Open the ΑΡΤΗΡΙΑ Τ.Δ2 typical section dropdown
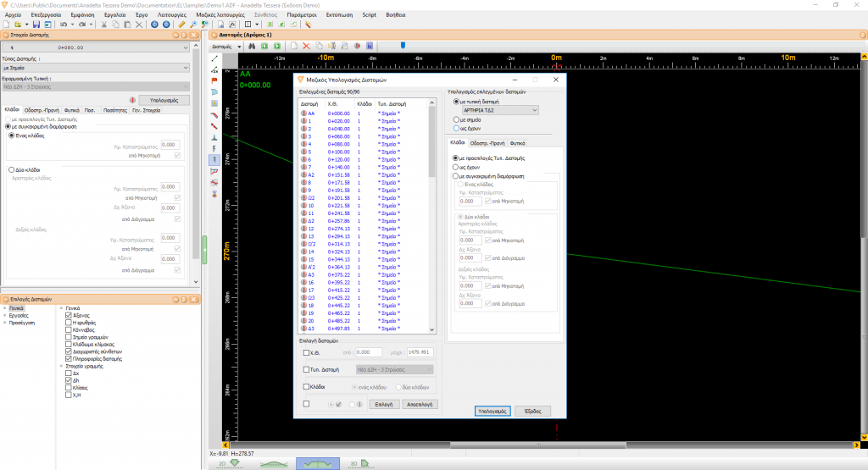The height and width of the screenshot is (470, 868). coord(500,110)
